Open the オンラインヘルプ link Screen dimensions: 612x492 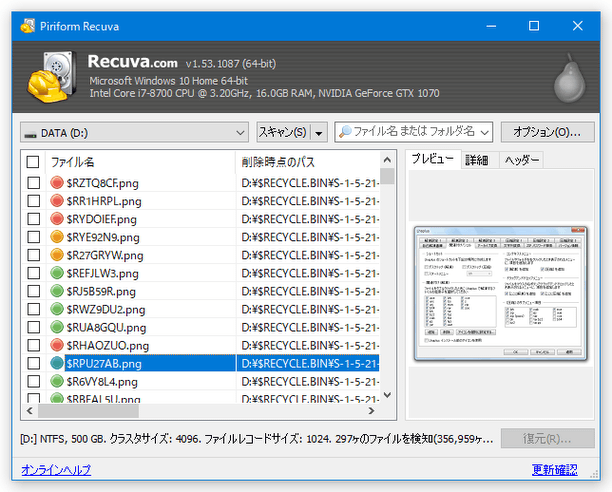coord(56,469)
